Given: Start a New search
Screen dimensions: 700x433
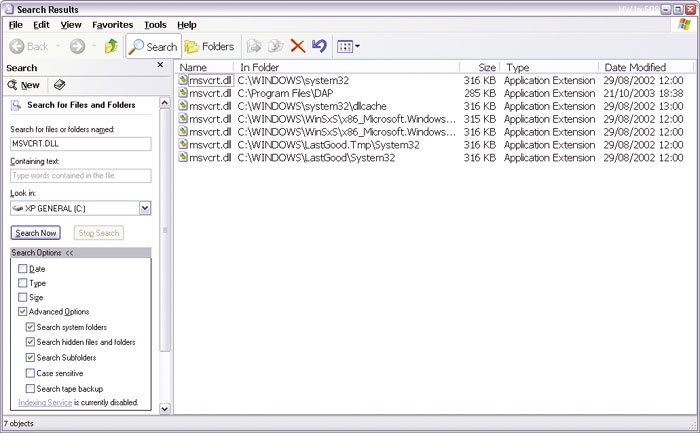Looking at the screenshot, I should pyautogui.click(x=24, y=85).
